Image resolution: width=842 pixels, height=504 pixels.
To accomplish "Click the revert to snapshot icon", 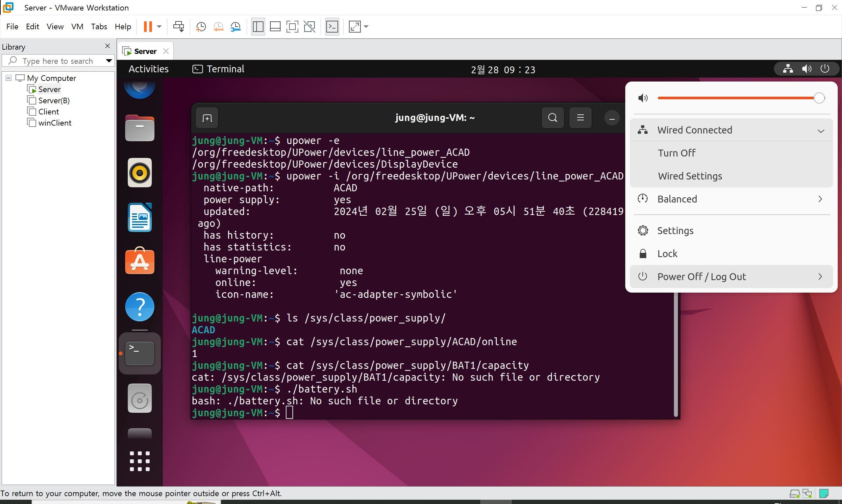I will (x=218, y=27).
